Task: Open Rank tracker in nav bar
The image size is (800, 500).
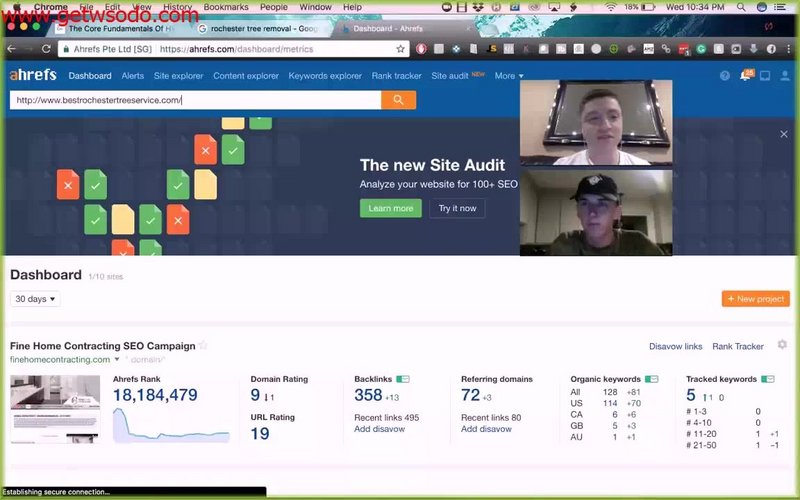Action: [x=396, y=76]
